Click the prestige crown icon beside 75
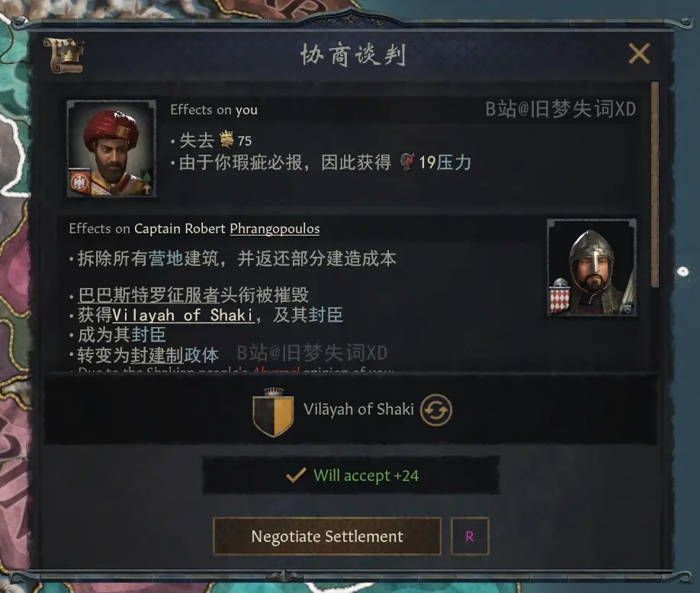The width and height of the screenshot is (700, 593). 226,139
